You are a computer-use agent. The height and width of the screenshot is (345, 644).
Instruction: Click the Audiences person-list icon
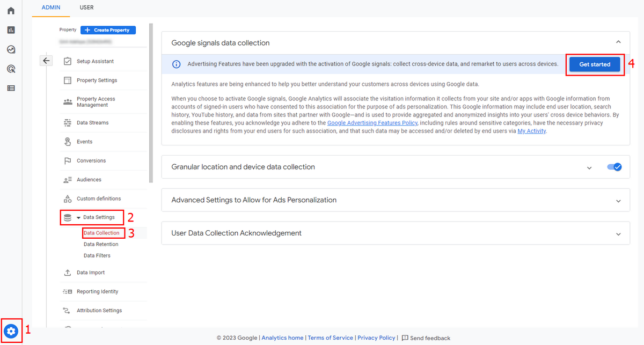pos(68,180)
